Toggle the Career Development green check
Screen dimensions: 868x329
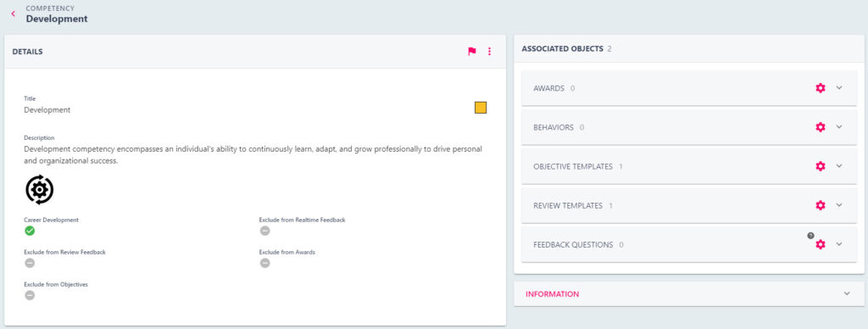(x=30, y=231)
